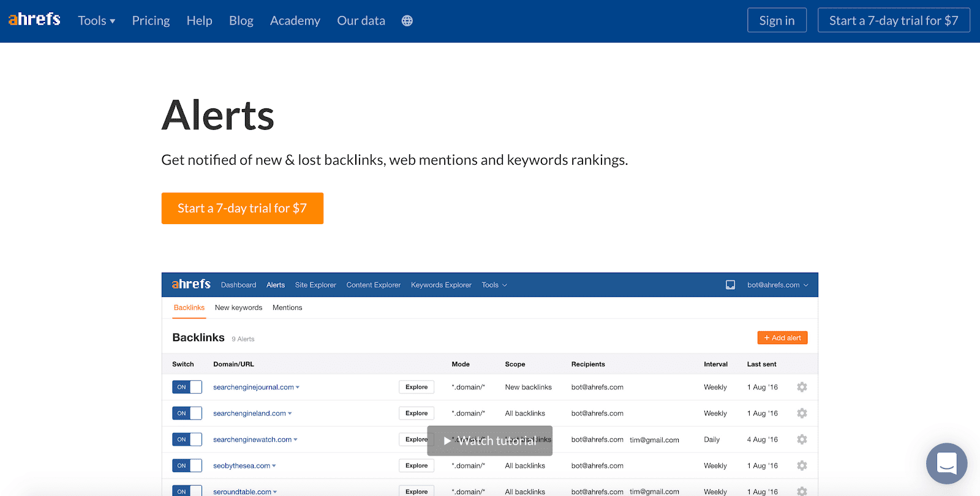Screen dimensions: 980x496
Task: Click the ahrefs logo in embedded dashboard
Action: (x=191, y=284)
